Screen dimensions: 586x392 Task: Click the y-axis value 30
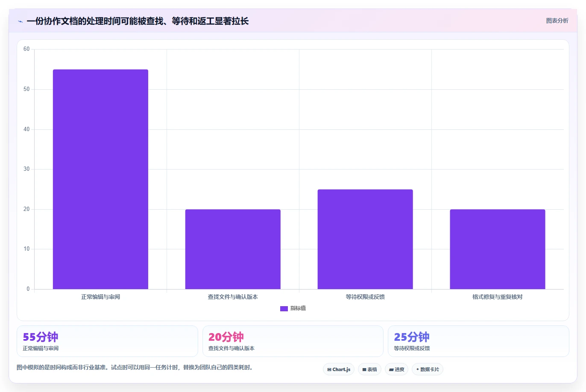pos(26,169)
